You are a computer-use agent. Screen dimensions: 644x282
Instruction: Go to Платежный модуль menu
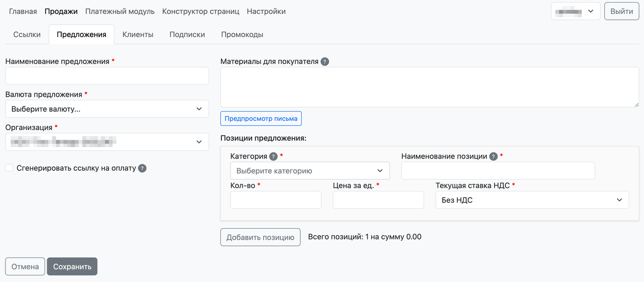pyautogui.click(x=120, y=11)
